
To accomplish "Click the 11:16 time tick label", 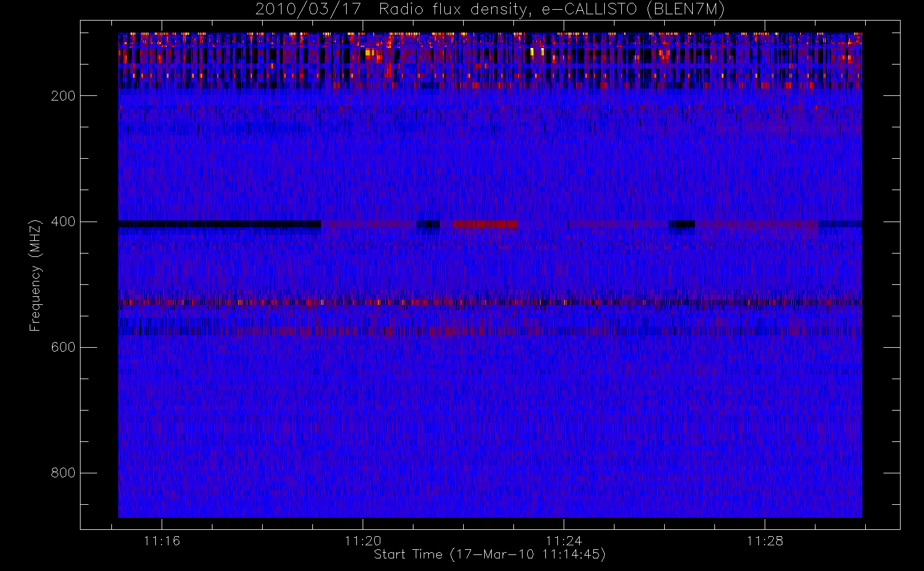I will (162, 541).
